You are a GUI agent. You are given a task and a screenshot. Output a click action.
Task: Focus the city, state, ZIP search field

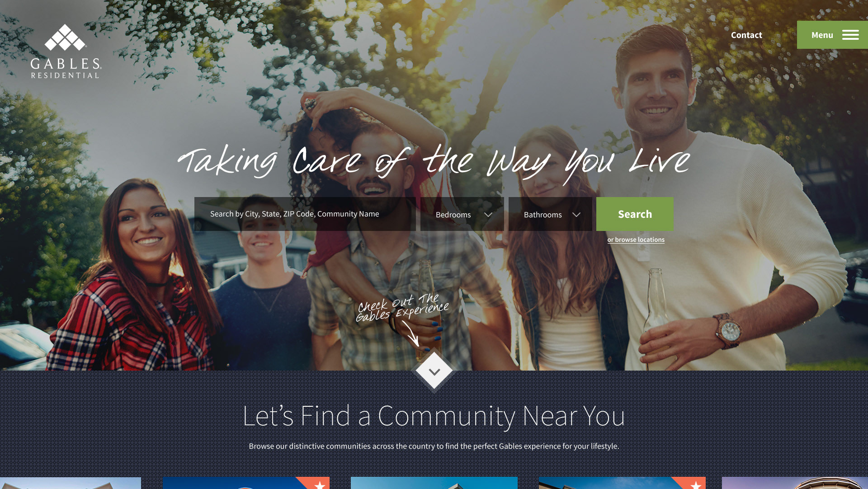point(305,214)
